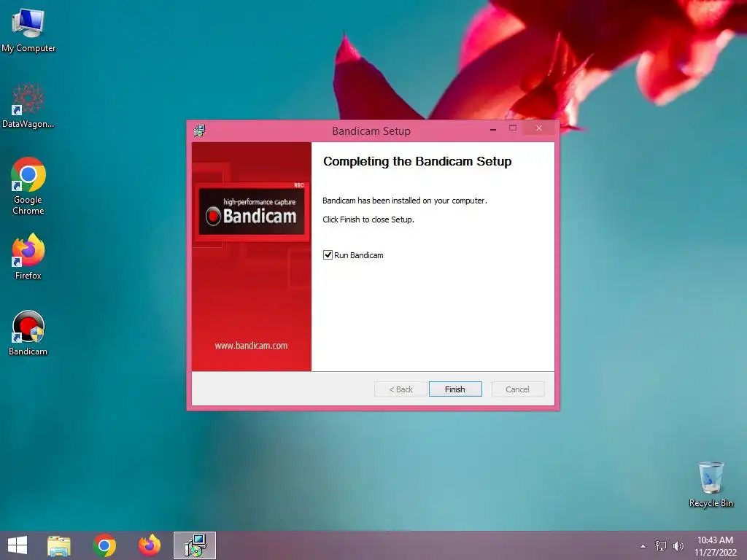Screen dimensions: 747x560
Task: Minimize the Bandicam Setup window
Action: point(493,128)
